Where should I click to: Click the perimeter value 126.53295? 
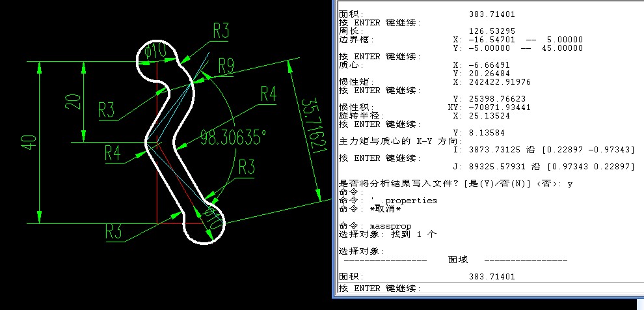492,31
